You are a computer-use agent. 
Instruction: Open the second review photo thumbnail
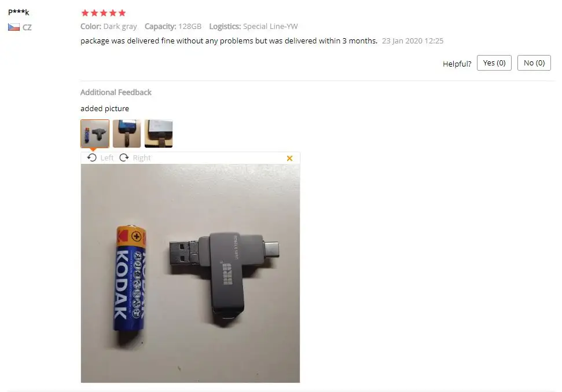(x=127, y=133)
